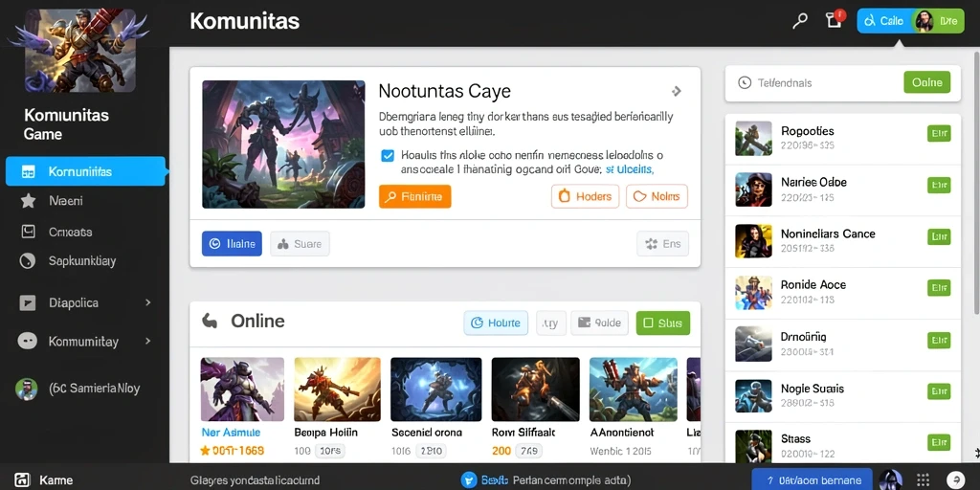Viewport: 980px width, 490px height.
Task: Click the grid apps icon in bottom bar
Action: click(923, 480)
